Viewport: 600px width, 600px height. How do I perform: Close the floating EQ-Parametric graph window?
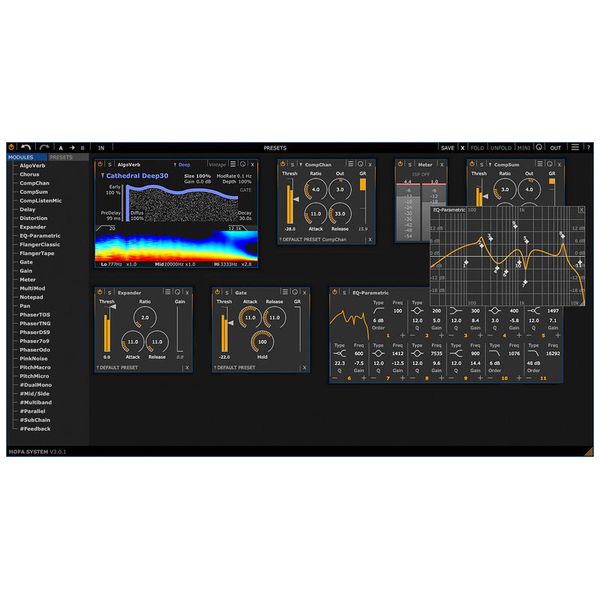pyautogui.click(x=581, y=210)
